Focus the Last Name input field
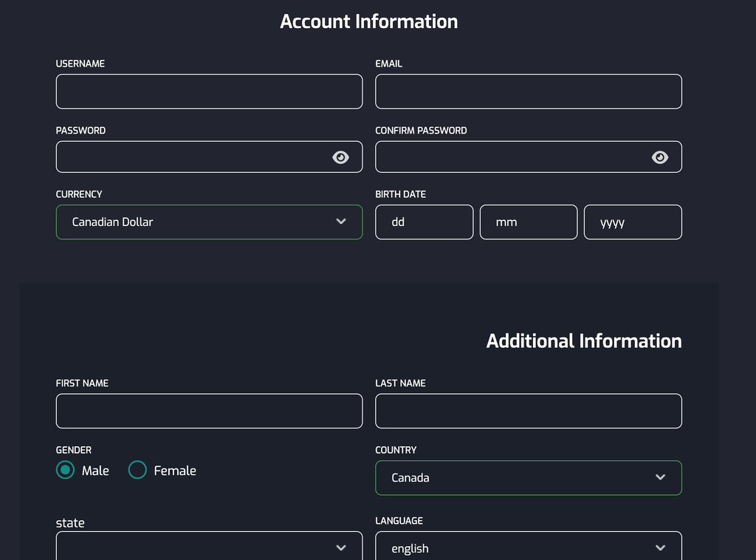The height and width of the screenshot is (560, 756). pos(529,411)
